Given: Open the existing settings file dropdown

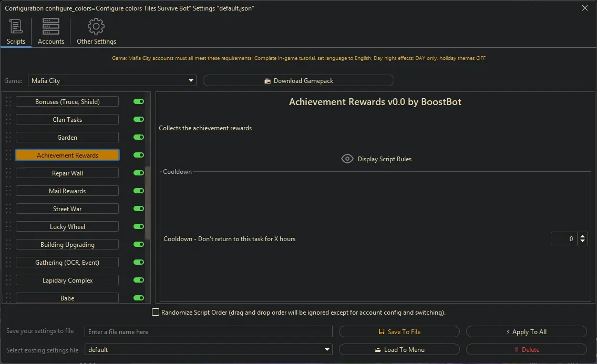Looking at the screenshot, I should coord(327,349).
